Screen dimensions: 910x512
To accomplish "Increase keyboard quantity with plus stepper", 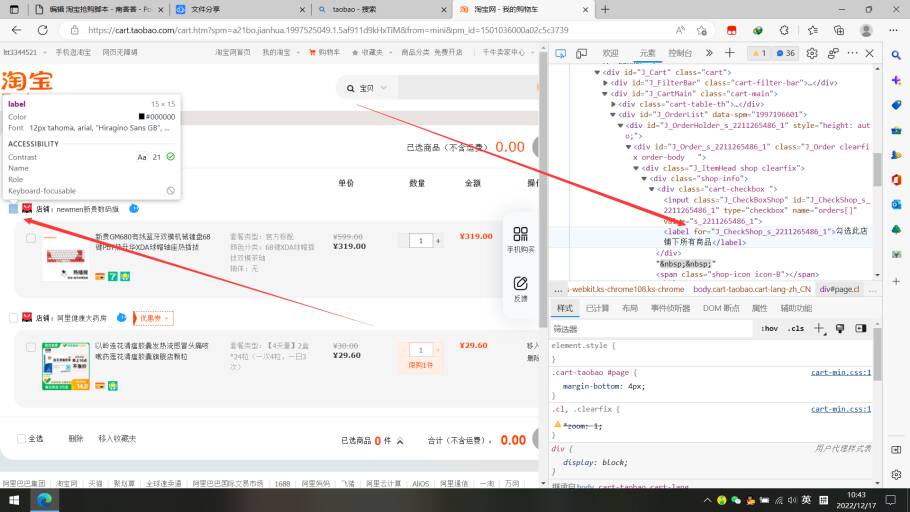I will pos(438,240).
